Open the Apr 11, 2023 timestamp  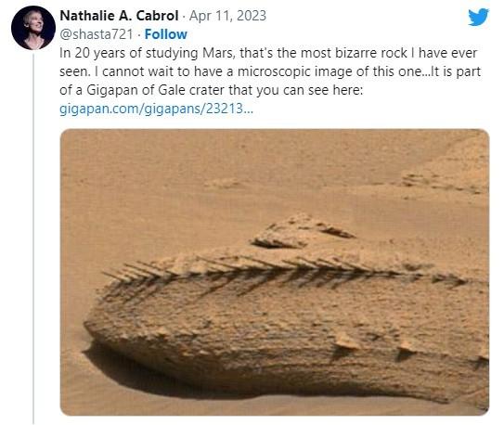coord(227,16)
